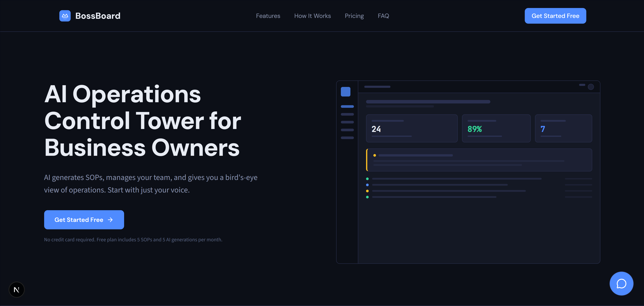Click the BossBoard crown logo icon

tap(65, 16)
